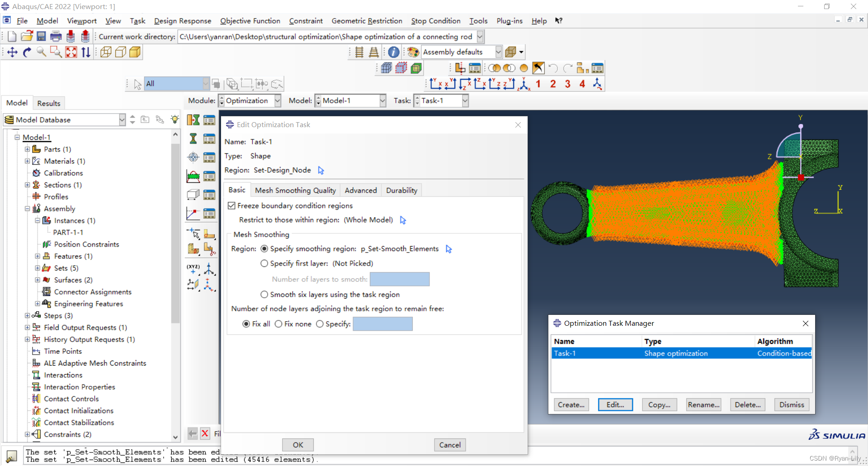Expand the Steps (3) tree node
This screenshot has height=466, width=868.
pos(27,316)
